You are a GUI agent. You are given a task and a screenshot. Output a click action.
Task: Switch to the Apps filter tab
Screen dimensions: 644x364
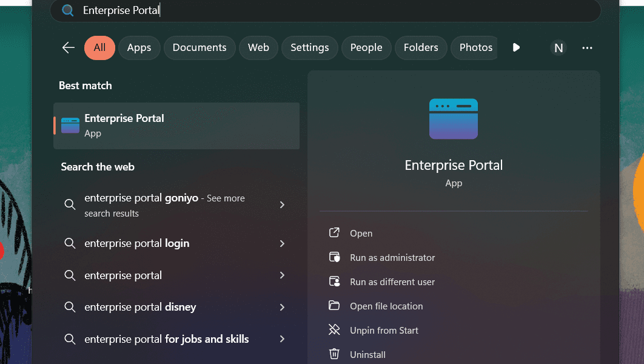[139, 48]
